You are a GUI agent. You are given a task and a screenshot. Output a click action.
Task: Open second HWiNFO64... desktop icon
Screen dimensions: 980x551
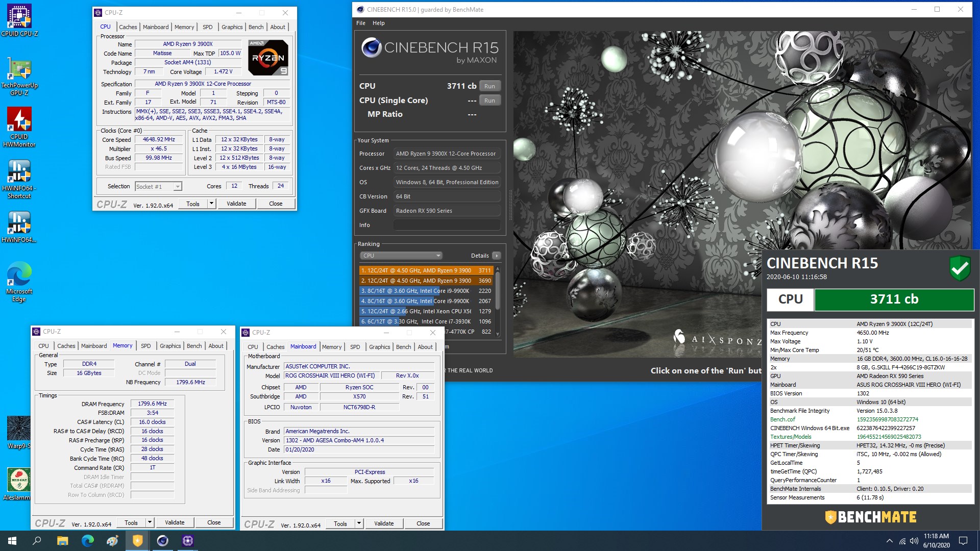[x=19, y=228]
